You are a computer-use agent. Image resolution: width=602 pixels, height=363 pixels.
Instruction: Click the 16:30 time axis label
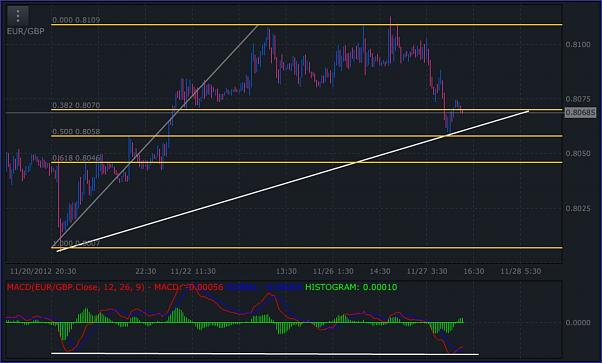coord(474,271)
